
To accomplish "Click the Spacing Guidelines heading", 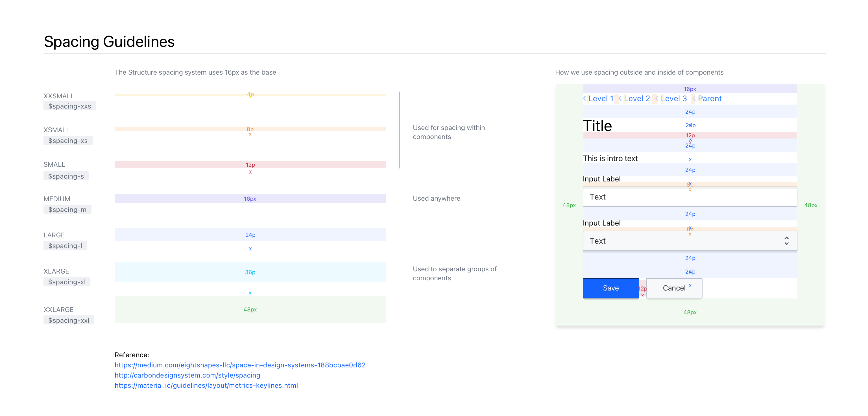I will pyautogui.click(x=109, y=42).
